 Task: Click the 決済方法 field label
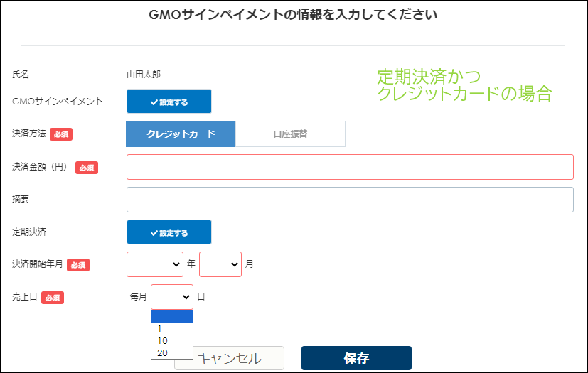29,134
